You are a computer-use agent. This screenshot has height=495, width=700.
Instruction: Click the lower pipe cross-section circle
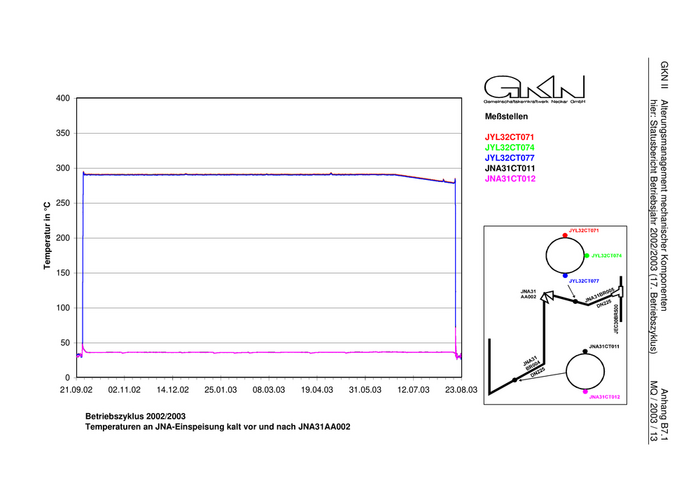(x=584, y=372)
